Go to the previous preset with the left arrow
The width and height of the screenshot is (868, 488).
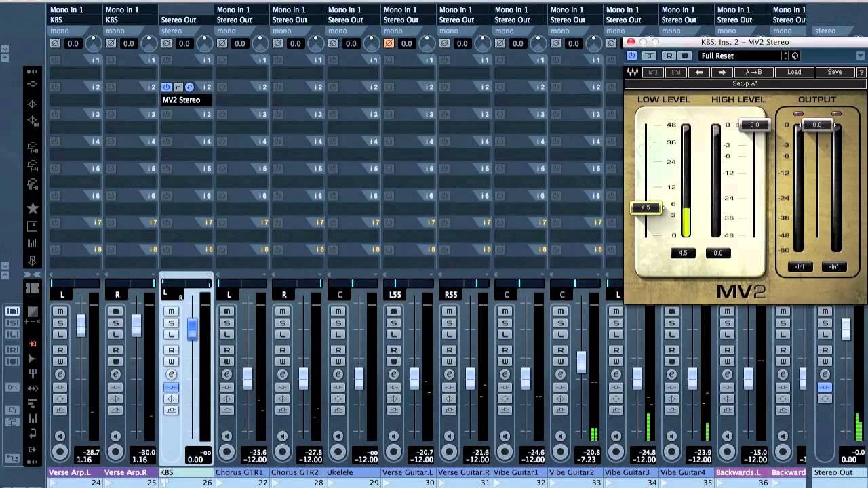coord(699,73)
